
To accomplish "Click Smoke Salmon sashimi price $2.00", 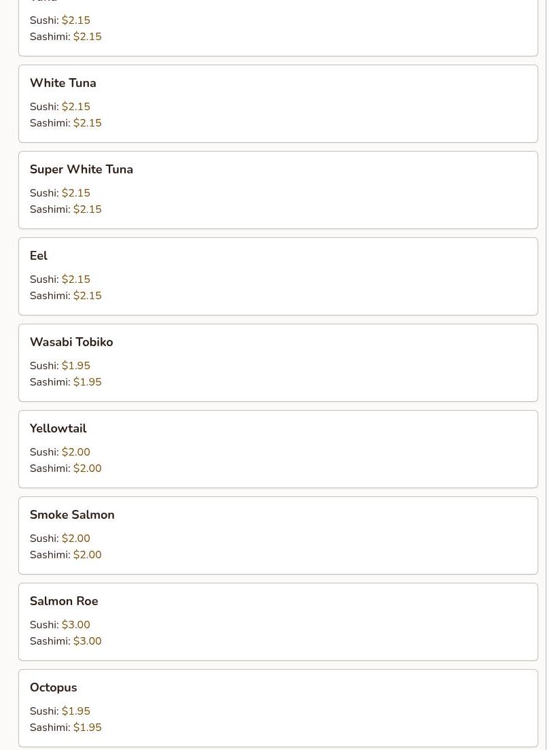I will point(88,555).
